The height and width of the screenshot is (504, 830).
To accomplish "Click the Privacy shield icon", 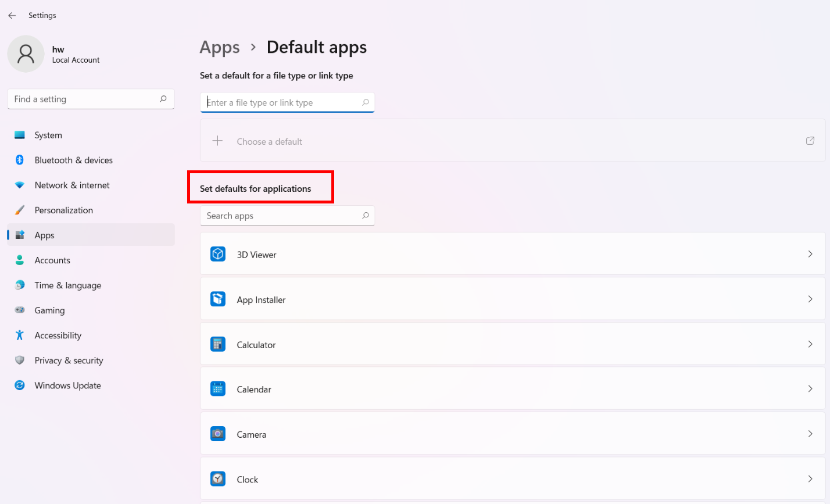I will pyautogui.click(x=20, y=360).
